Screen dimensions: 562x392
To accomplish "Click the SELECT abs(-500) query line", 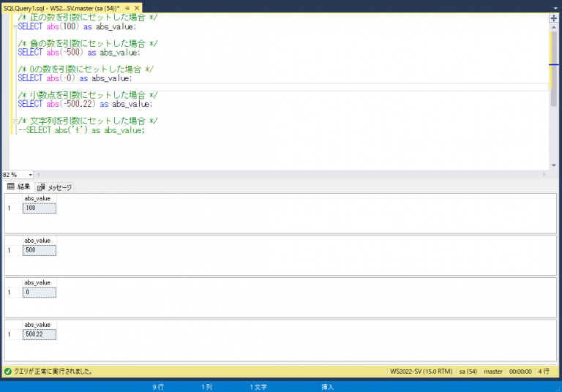I will click(79, 53).
